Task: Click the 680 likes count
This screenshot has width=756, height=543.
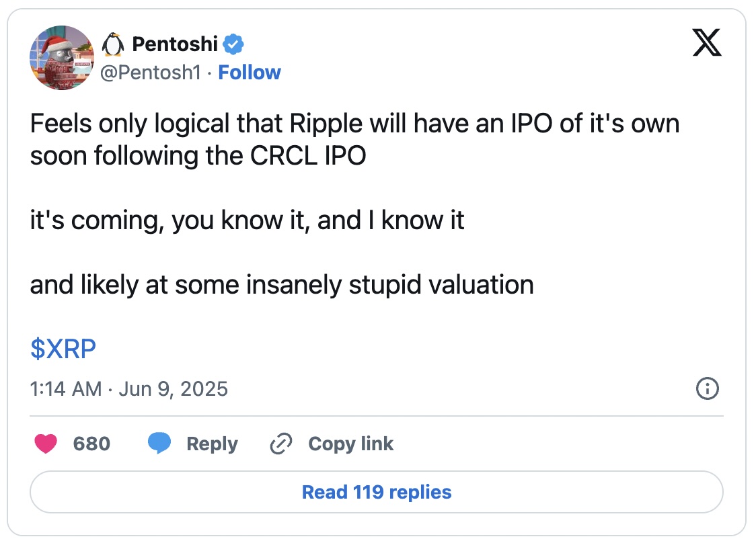Action: pyautogui.click(x=91, y=444)
